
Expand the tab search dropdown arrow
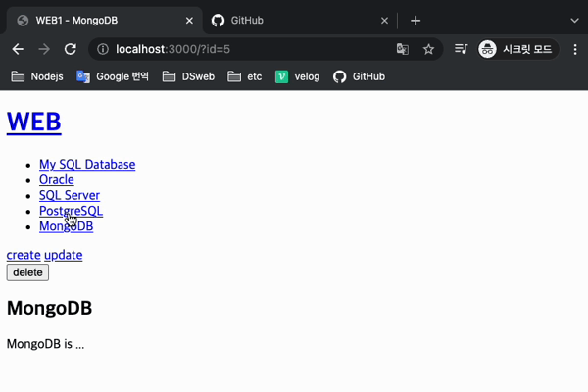tap(574, 21)
